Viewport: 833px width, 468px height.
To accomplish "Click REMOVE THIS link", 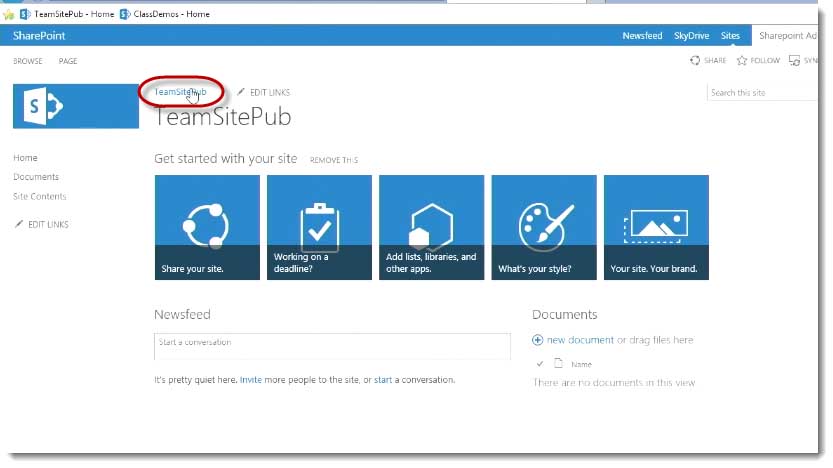I will coord(334,160).
